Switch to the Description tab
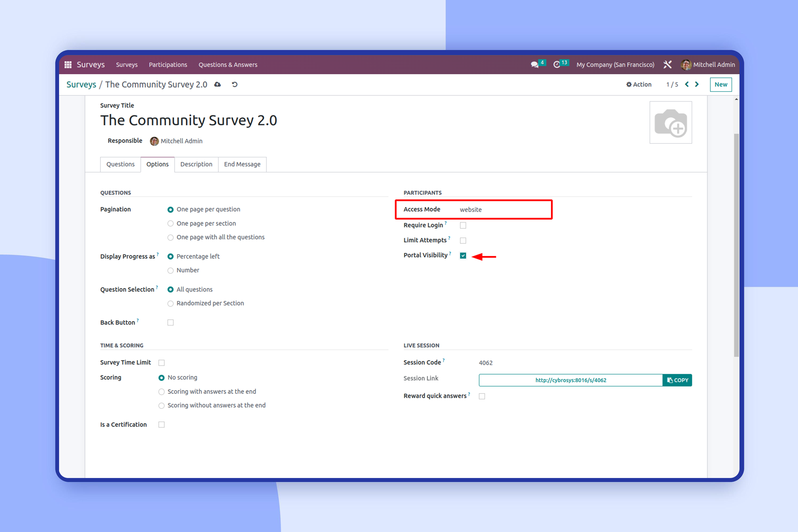Image resolution: width=798 pixels, height=532 pixels. [196, 164]
